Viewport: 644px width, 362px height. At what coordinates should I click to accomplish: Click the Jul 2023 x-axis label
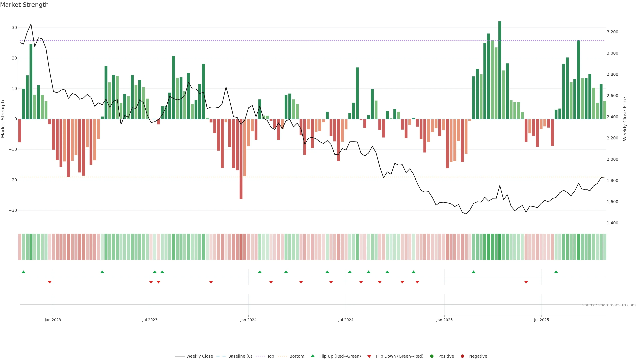point(150,320)
